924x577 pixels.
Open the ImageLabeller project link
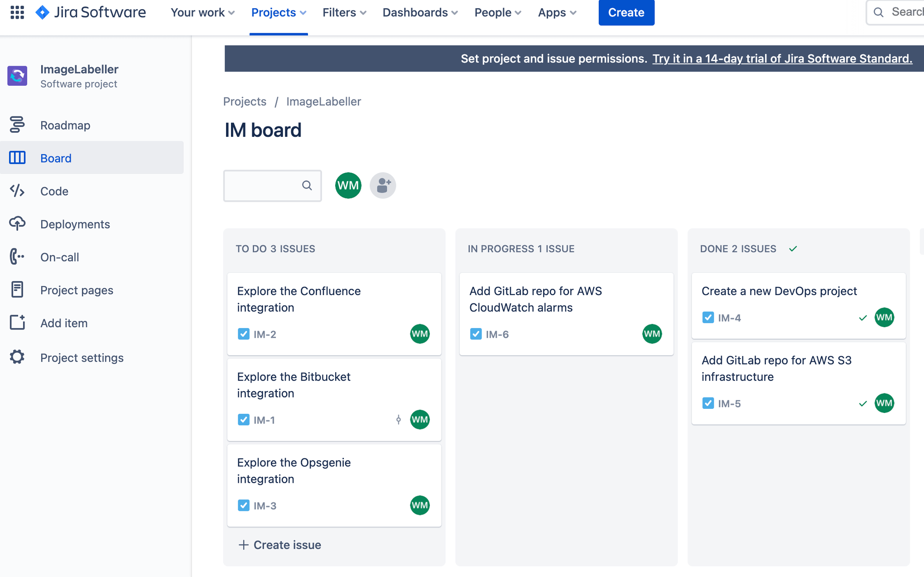[323, 101]
